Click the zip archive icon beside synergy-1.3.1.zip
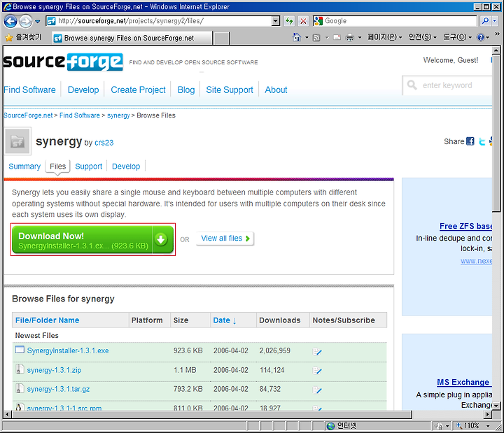Screen dimensions: 504x433 (20, 369)
